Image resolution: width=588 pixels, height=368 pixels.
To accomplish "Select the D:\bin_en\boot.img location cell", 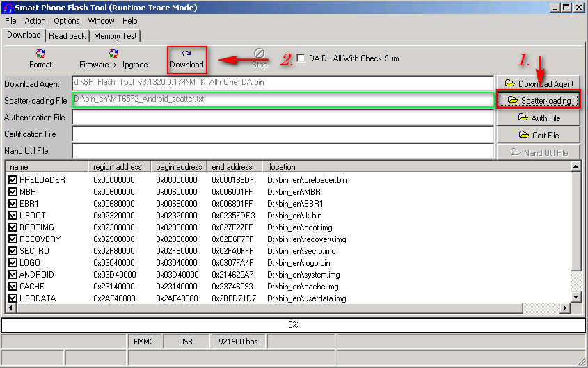I will point(300,227).
